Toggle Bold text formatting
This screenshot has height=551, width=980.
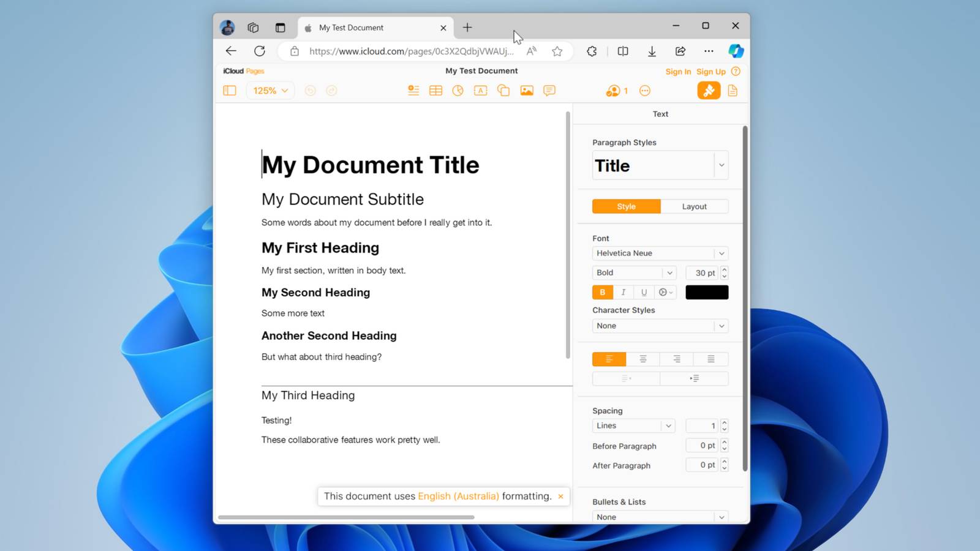click(603, 293)
